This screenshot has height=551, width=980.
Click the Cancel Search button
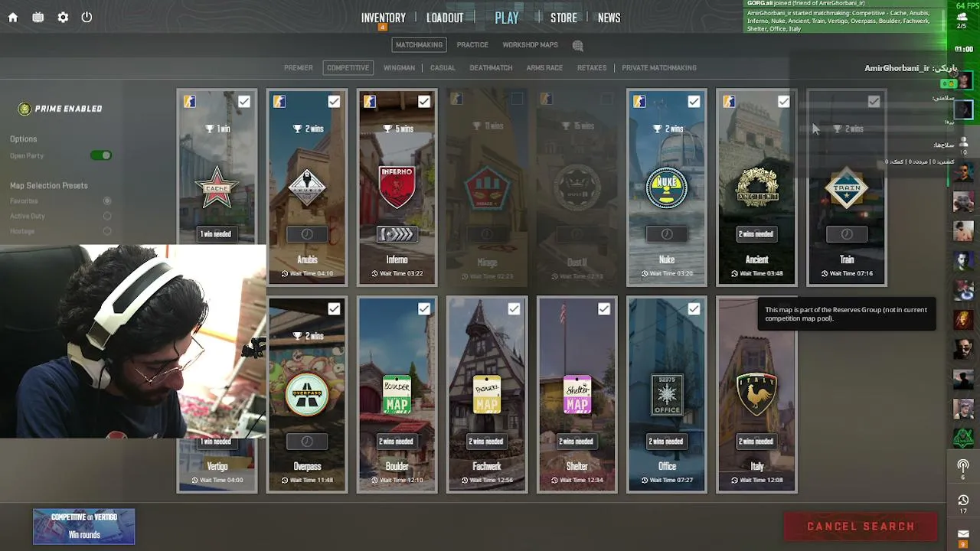pos(861,527)
